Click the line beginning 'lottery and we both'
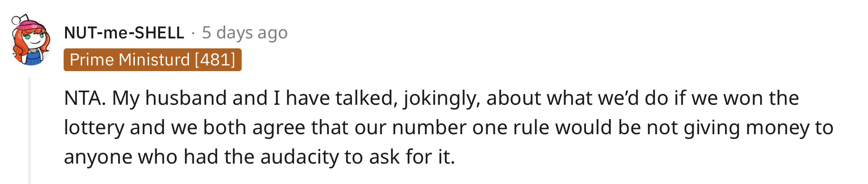Screen dimensions: 868x184 click(x=448, y=128)
